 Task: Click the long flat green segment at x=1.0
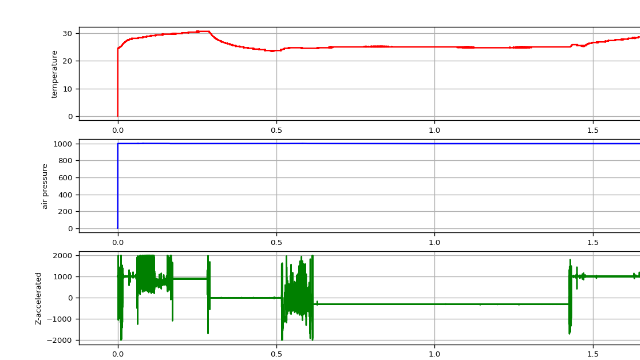434,304
